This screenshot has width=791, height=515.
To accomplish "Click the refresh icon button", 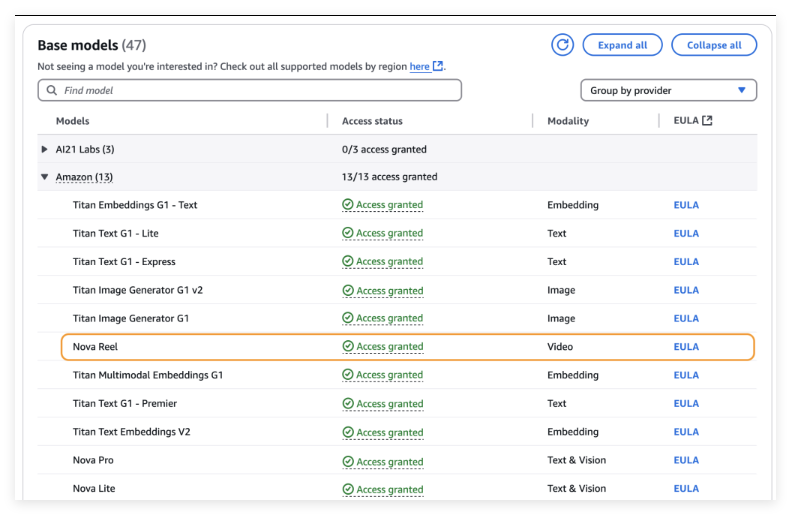I will click(x=563, y=45).
